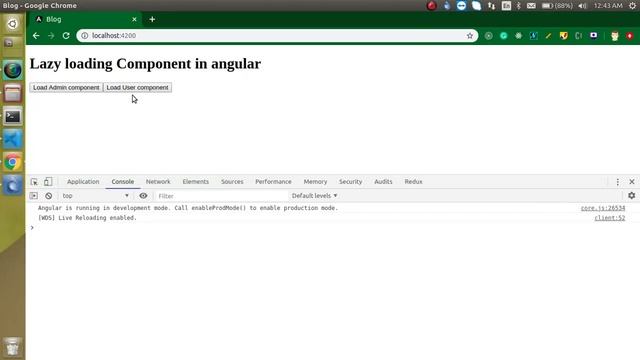Open console settings gear
The width and height of the screenshot is (640, 360).
631,196
